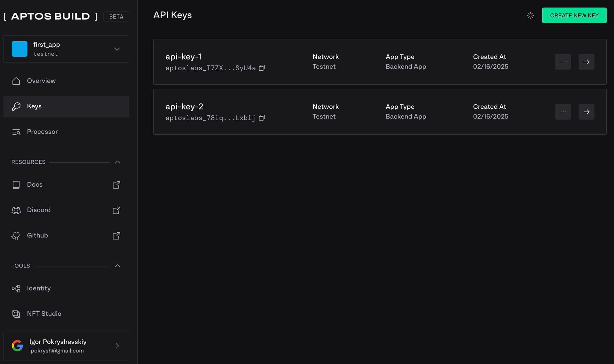Open the Discord link
The image size is (614, 364).
pos(66,210)
